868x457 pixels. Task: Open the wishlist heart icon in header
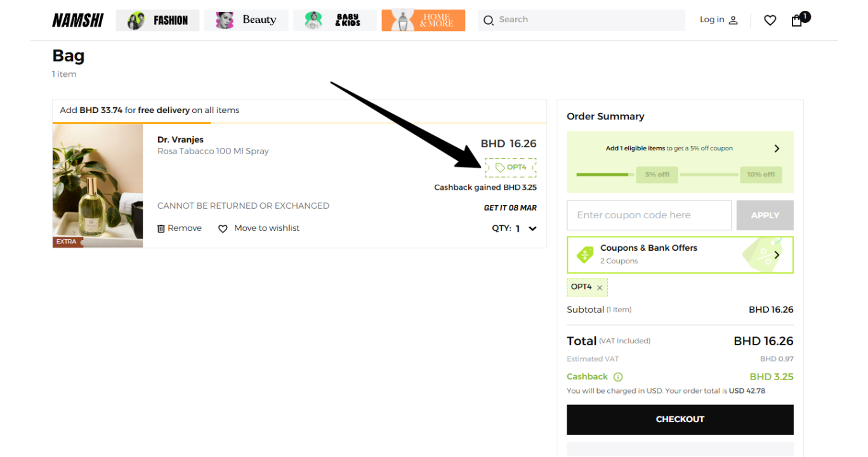[x=770, y=20]
